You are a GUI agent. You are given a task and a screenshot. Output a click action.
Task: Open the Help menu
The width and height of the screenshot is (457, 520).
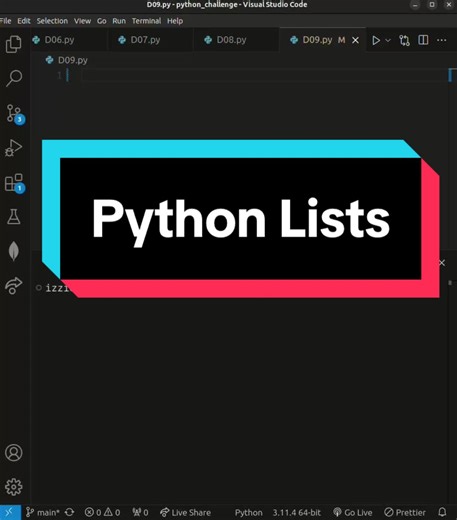175,21
